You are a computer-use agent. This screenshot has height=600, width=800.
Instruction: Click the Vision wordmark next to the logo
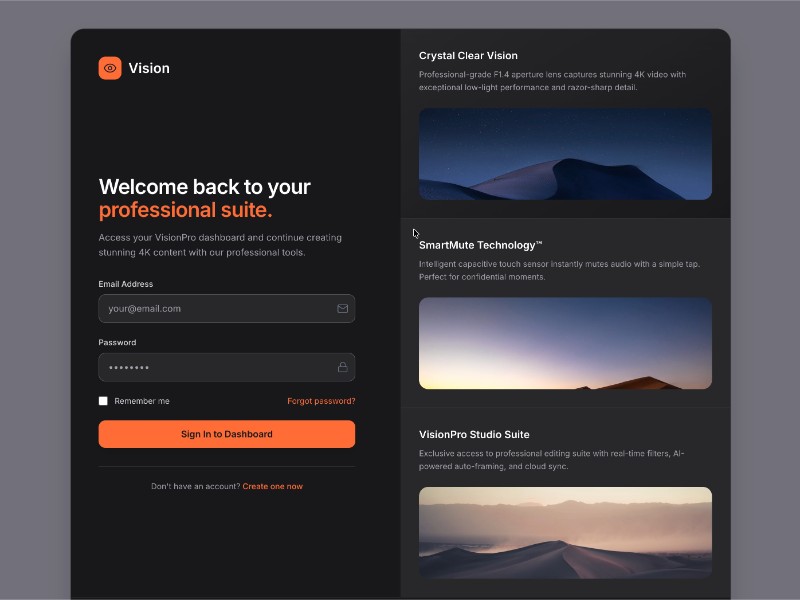[x=149, y=68]
